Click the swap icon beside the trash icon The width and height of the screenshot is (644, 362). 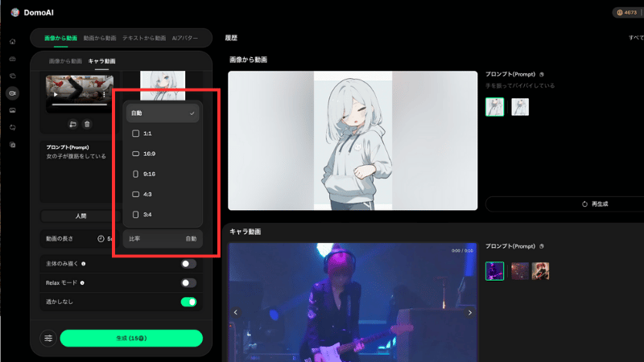(x=72, y=124)
